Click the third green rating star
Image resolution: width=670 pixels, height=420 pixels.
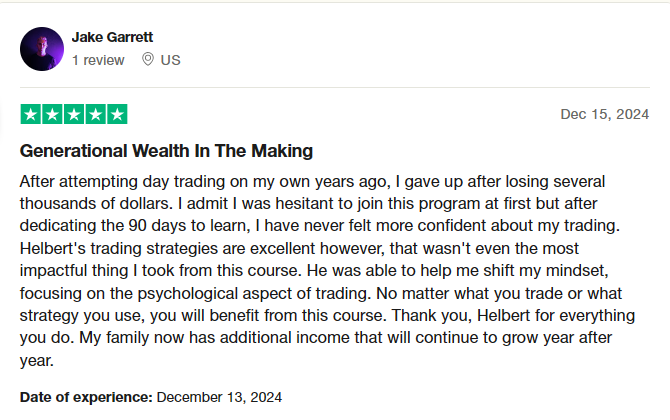pyautogui.click(x=74, y=114)
